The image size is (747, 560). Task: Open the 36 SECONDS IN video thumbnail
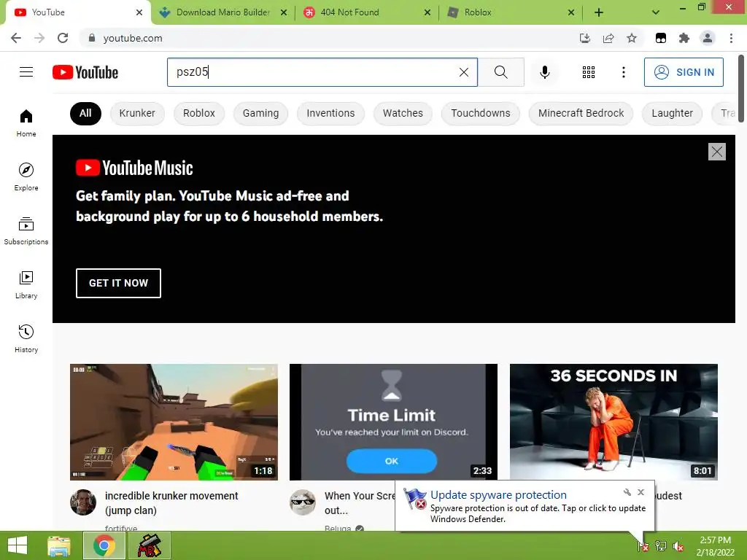pyautogui.click(x=614, y=422)
